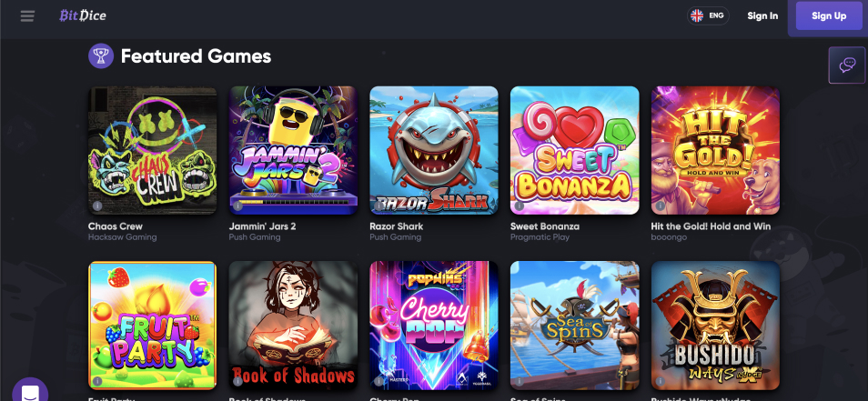Open the Cherry Pop game thumbnail
This screenshot has width=868, height=401.
434,326
